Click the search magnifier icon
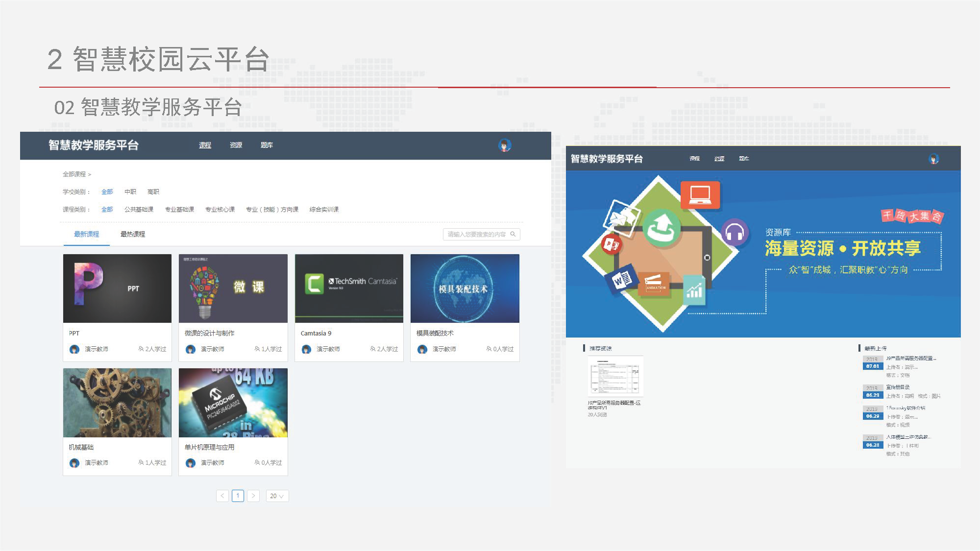The image size is (980, 551). click(x=513, y=234)
